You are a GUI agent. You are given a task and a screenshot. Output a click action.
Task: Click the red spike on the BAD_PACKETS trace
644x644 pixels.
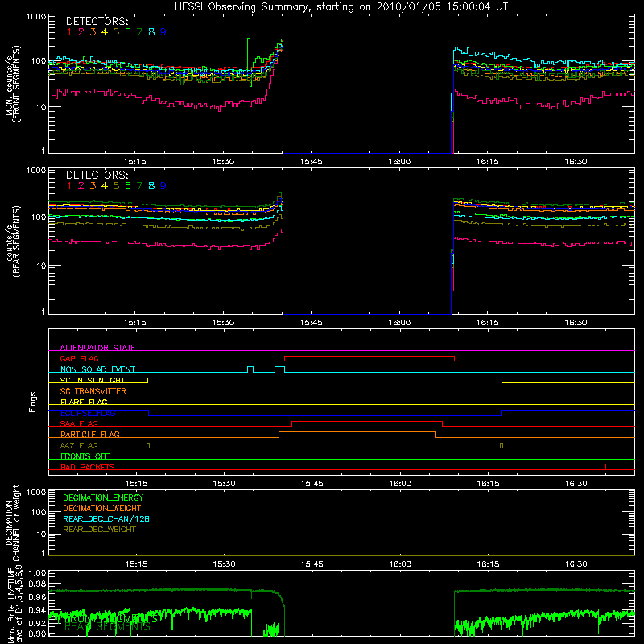605,467
